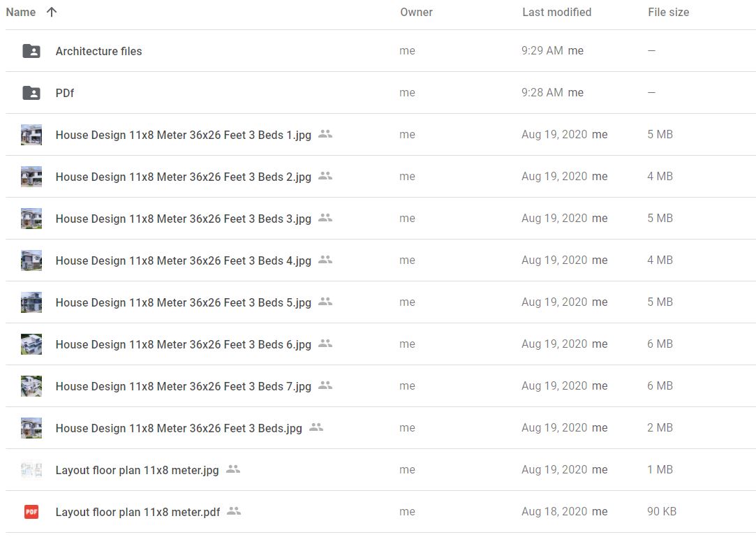Select the file named House Design 3 Beds.jpg
756x537 pixels.
click(179, 428)
